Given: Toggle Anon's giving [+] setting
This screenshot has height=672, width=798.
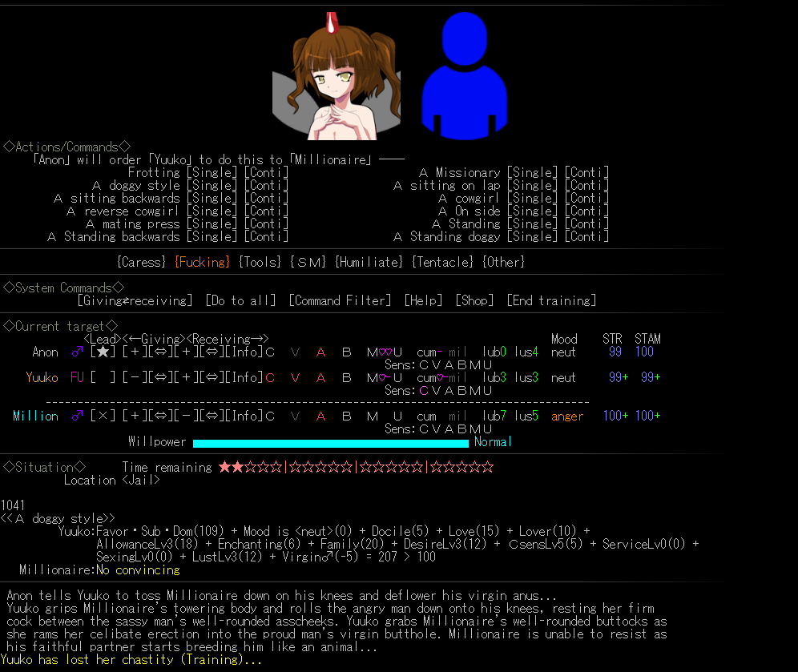Looking at the screenshot, I should pos(135,352).
